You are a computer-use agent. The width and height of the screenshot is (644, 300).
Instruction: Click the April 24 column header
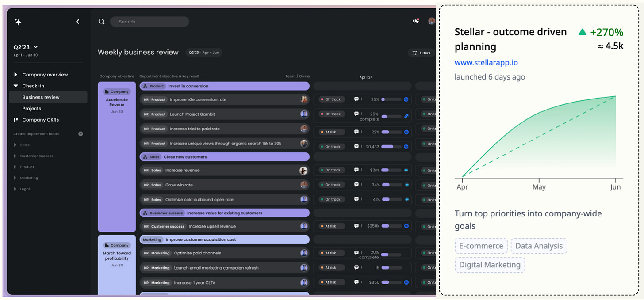click(x=366, y=77)
